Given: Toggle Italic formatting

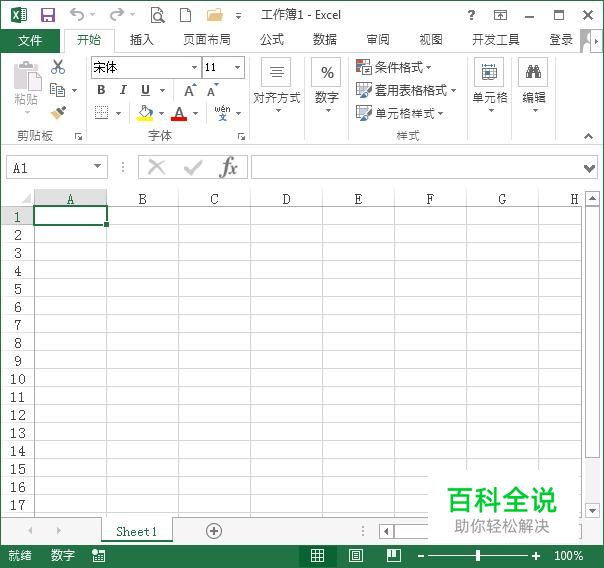Looking at the screenshot, I should tap(123, 90).
